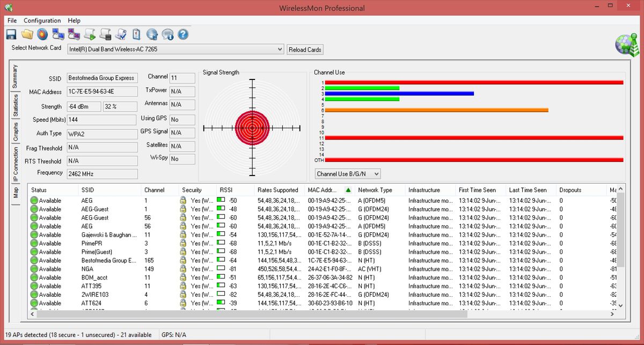Select the target-shaped toolbar icon

click(42, 34)
